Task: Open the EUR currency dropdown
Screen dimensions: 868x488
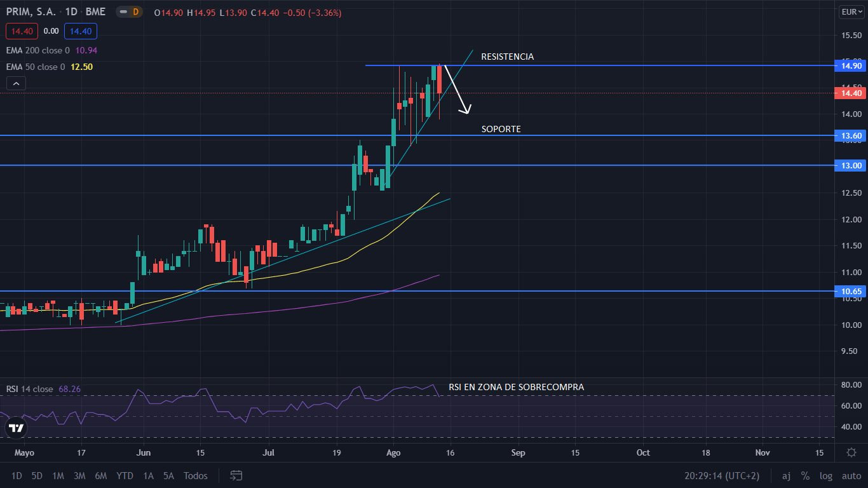Action: 850,11
